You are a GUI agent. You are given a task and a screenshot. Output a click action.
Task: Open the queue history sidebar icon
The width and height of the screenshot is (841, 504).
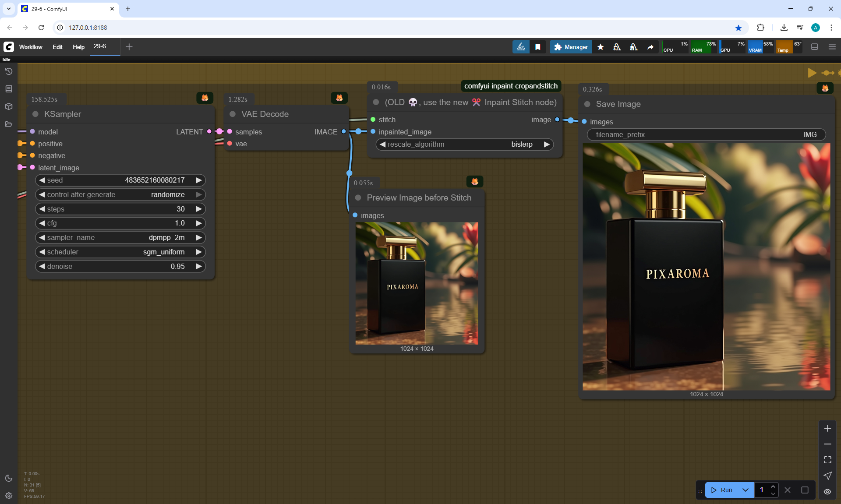9,71
